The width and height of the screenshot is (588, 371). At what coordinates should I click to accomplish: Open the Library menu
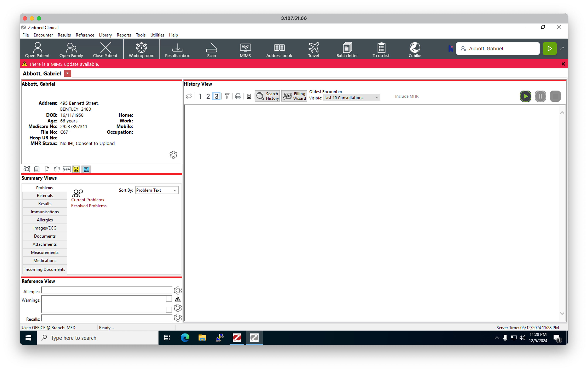click(x=105, y=35)
